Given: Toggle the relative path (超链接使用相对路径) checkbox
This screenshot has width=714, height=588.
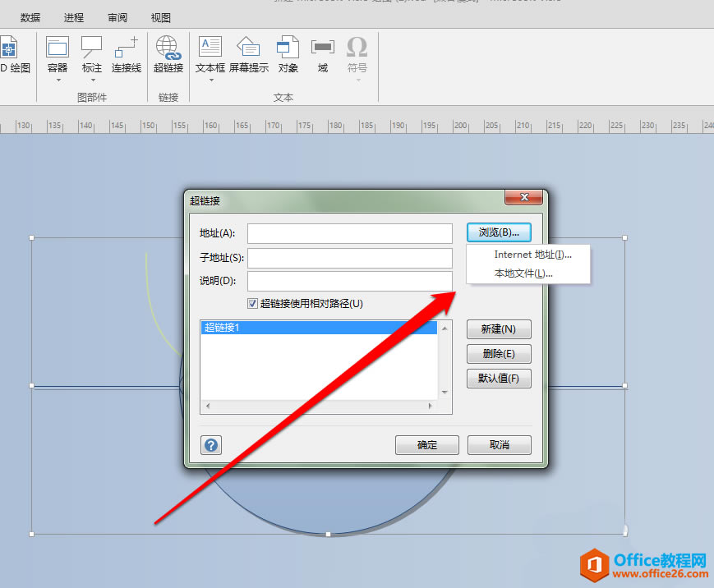Looking at the screenshot, I should coord(253,304).
